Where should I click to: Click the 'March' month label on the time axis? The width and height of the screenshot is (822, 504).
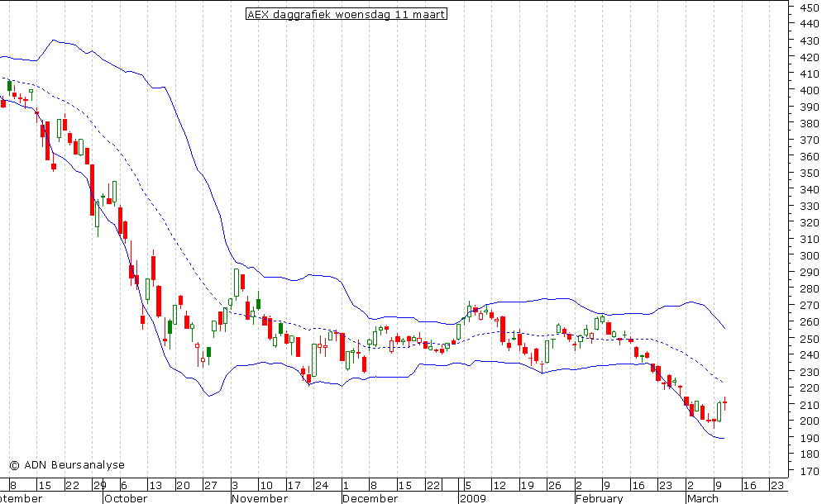pos(702,498)
